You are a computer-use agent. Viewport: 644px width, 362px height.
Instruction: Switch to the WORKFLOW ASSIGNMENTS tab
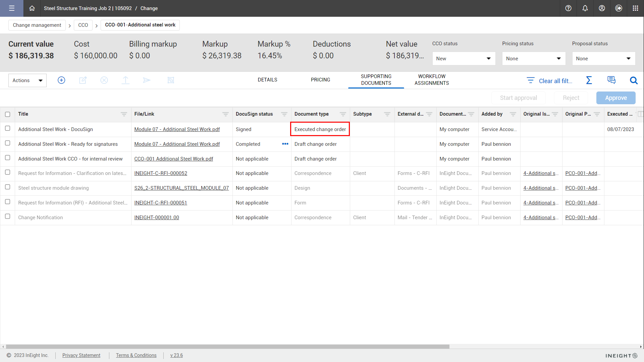431,80
